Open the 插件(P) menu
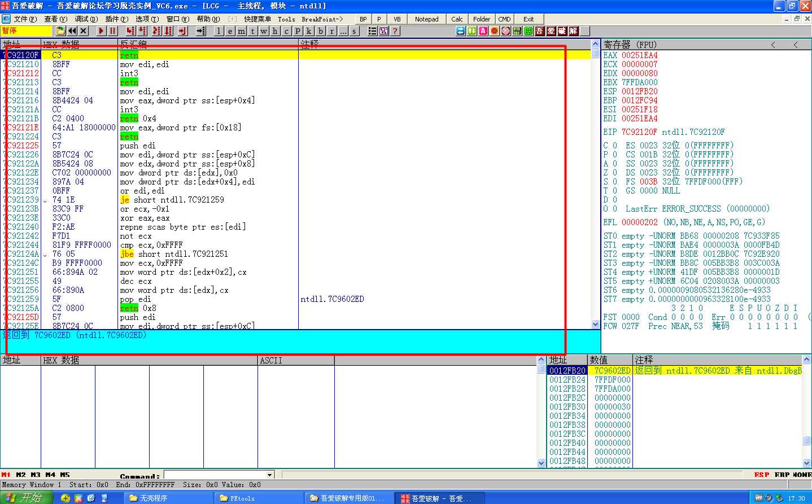The height and width of the screenshot is (504, 812). click(x=116, y=19)
